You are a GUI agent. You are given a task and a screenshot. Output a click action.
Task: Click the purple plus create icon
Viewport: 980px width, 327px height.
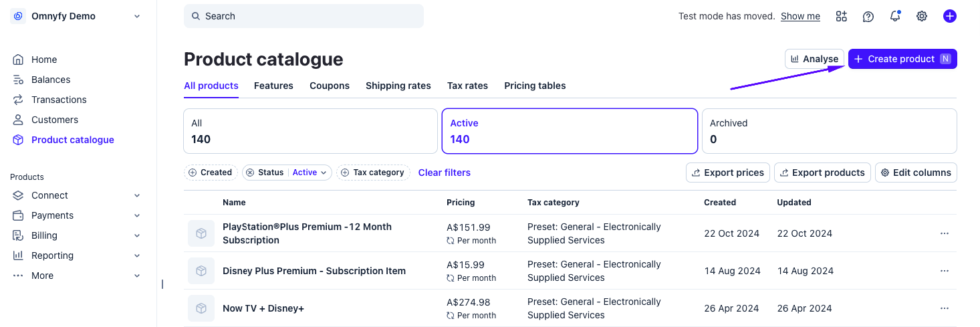(x=949, y=16)
